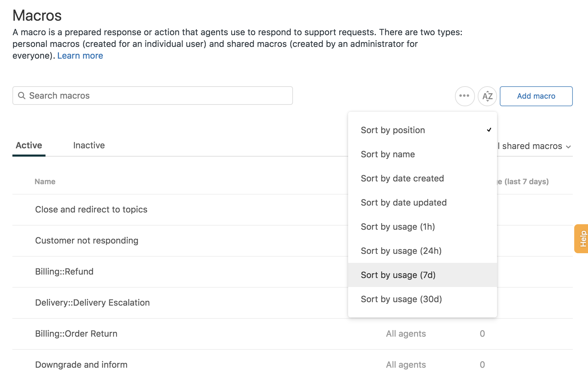
Task: Select Sort by date created
Action: click(x=402, y=178)
